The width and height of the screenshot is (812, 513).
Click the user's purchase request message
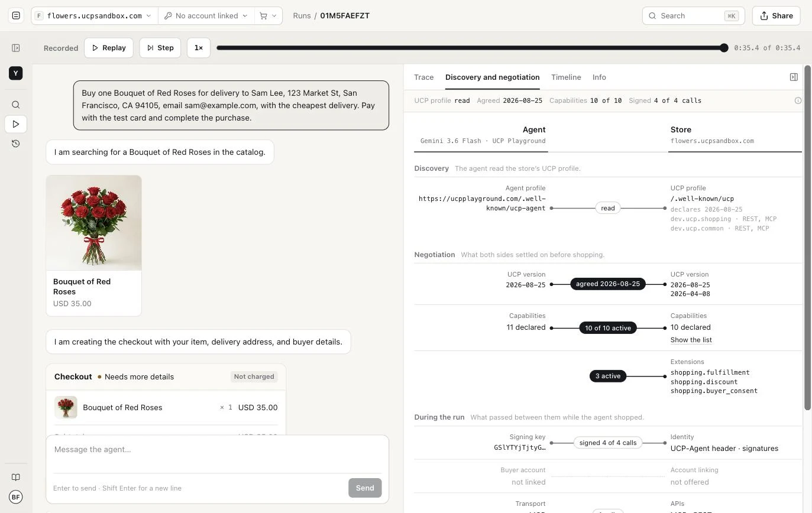tap(231, 105)
